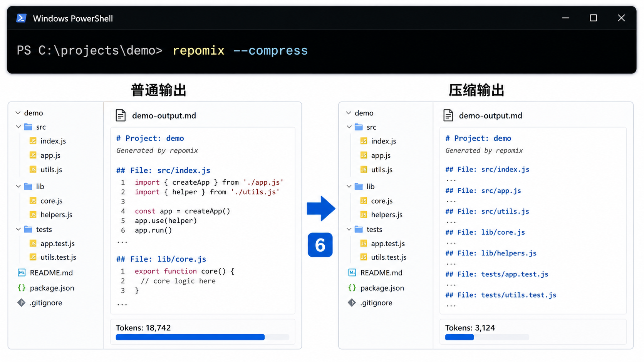Image resolution: width=644 pixels, height=362 pixels.
Task: Click utils.test.js file icon in 普通输出 tree
Action: pyautogui.click(x=33, y=257)
